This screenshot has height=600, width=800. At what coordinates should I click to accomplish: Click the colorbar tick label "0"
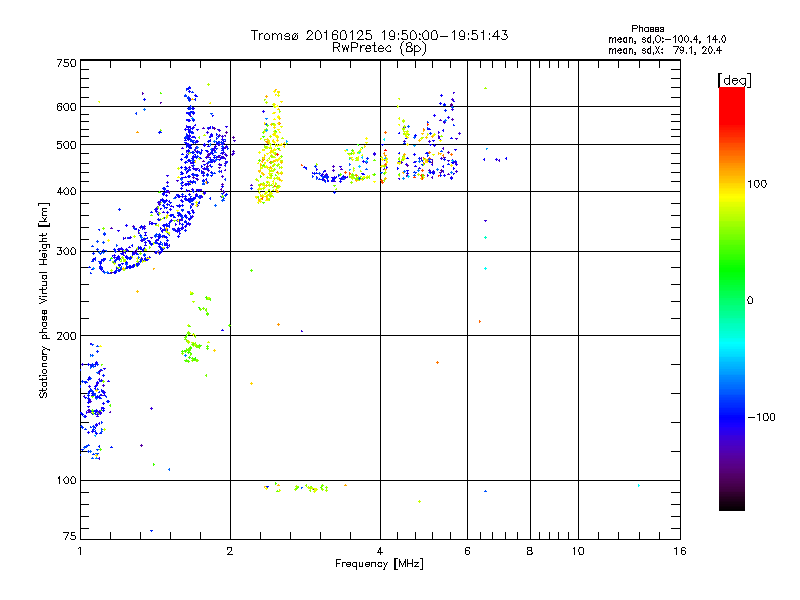point(750,300)
